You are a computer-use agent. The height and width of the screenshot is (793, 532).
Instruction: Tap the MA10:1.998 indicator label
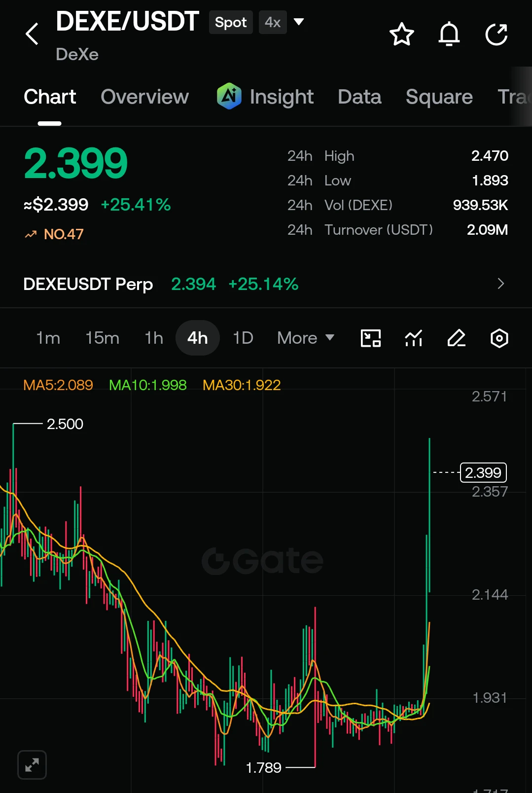pos(148,385)
